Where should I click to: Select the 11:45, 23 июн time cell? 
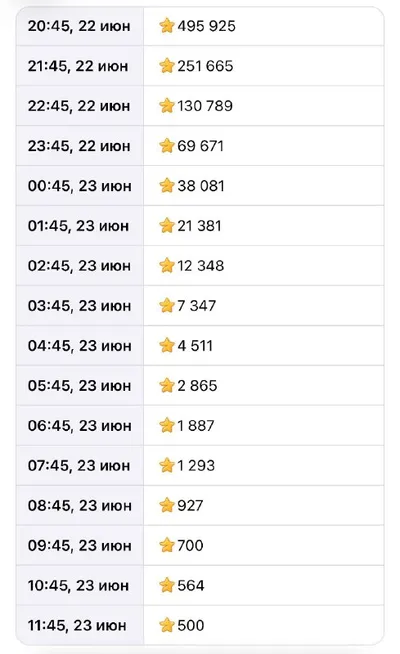pos(80,625)
